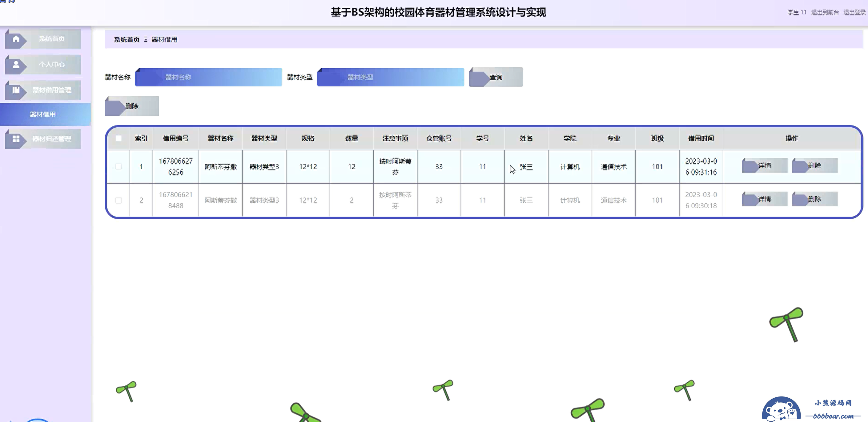Click the 数量 column header

pos(352,138)
